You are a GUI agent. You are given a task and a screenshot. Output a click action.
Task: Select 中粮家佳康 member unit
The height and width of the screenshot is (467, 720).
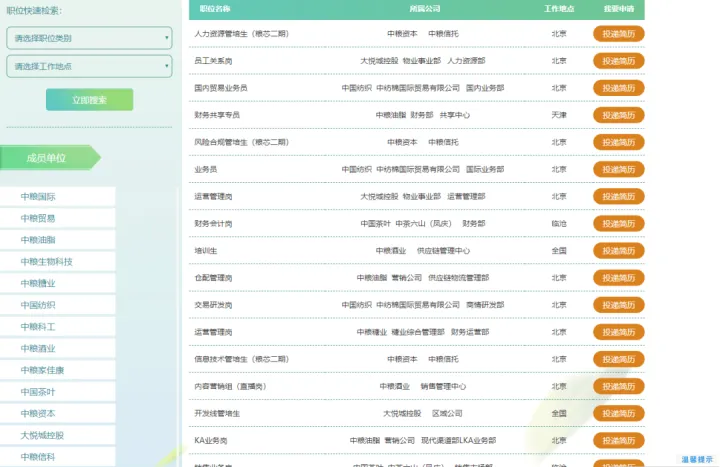(57, 370)
